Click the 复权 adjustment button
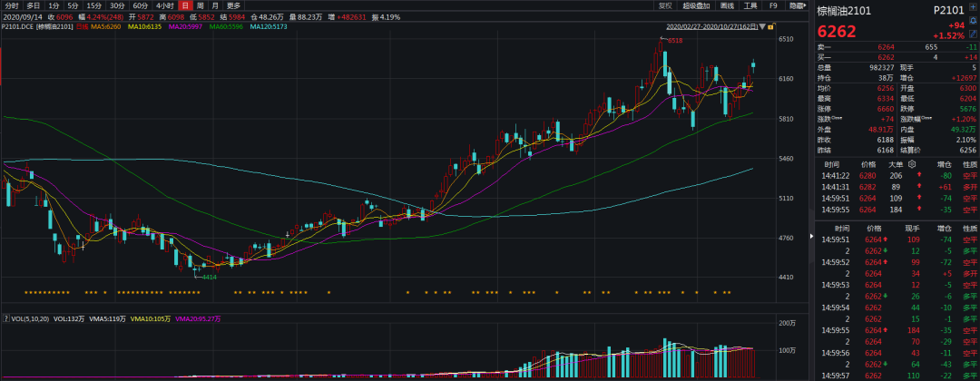 pyautogui.click(x=666, y=5)
